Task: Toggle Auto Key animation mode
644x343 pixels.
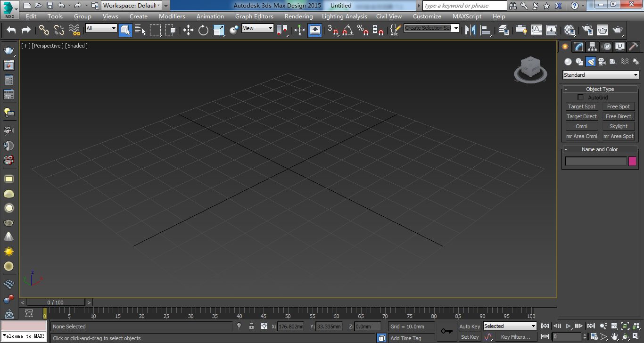Action: 469,326
